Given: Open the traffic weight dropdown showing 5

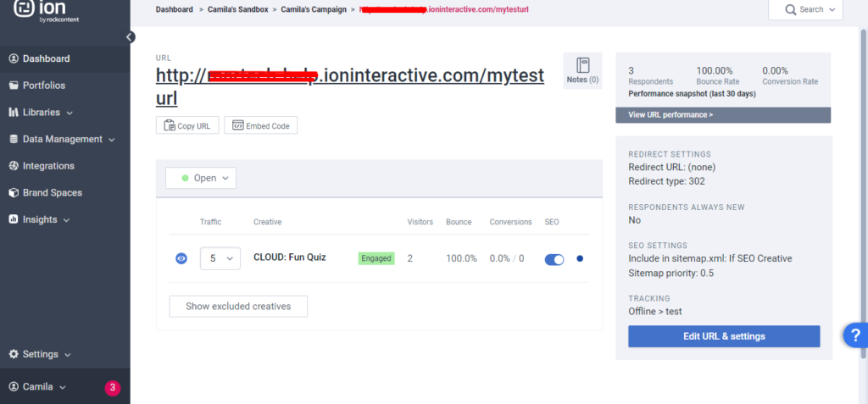Looking at the screenshot, I should click(220, 258).
